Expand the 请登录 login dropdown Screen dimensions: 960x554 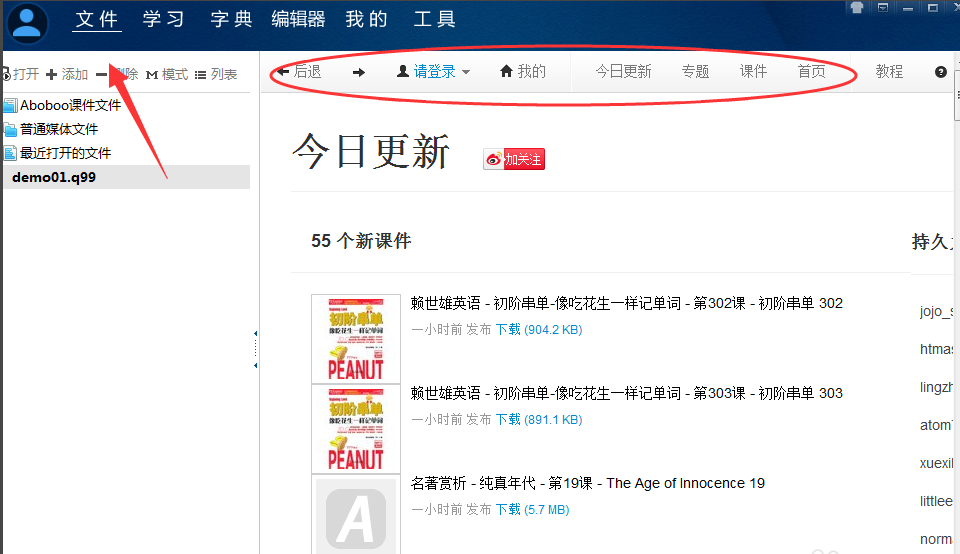tap(433, 72)
